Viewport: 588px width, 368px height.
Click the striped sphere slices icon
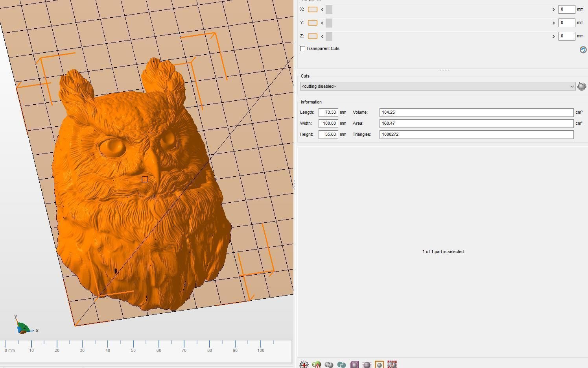(x=367, y=364)
